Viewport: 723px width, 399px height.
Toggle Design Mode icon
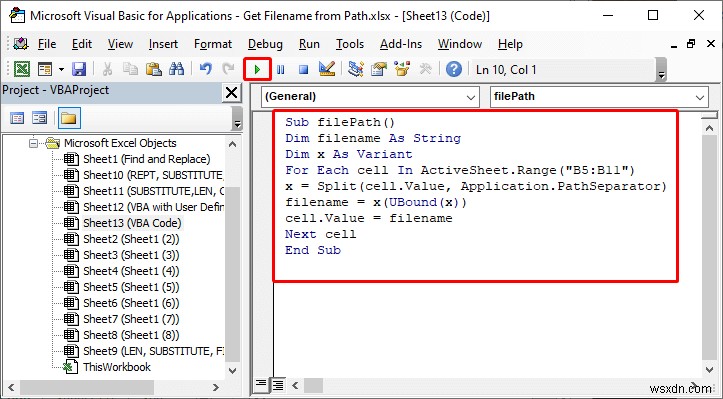[x=327, y=70]
